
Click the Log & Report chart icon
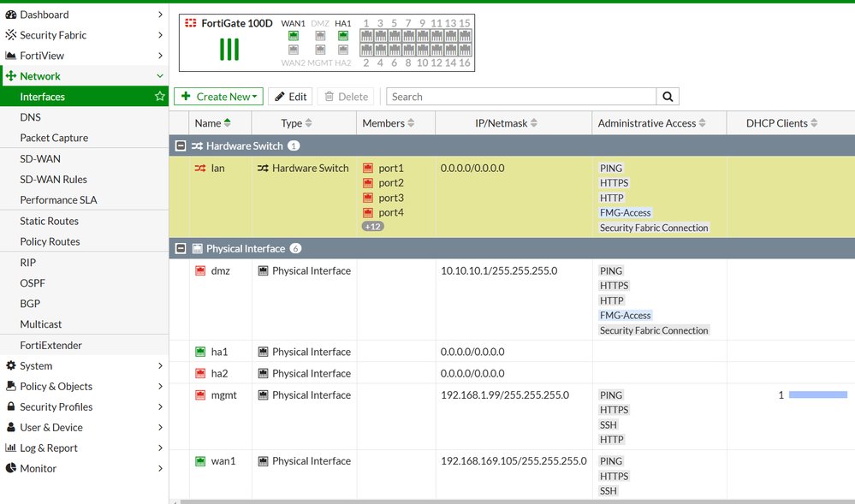pyautogui.click(x=11, y=448)
